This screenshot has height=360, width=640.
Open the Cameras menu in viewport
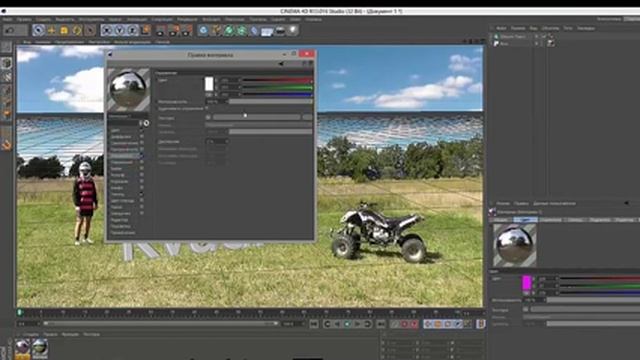point(43,42)
